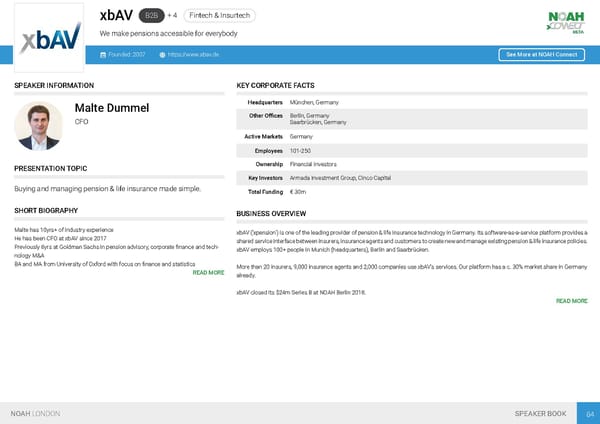Click the Malte Dummel speaker name
600x424 pixels.
point(112,108)
